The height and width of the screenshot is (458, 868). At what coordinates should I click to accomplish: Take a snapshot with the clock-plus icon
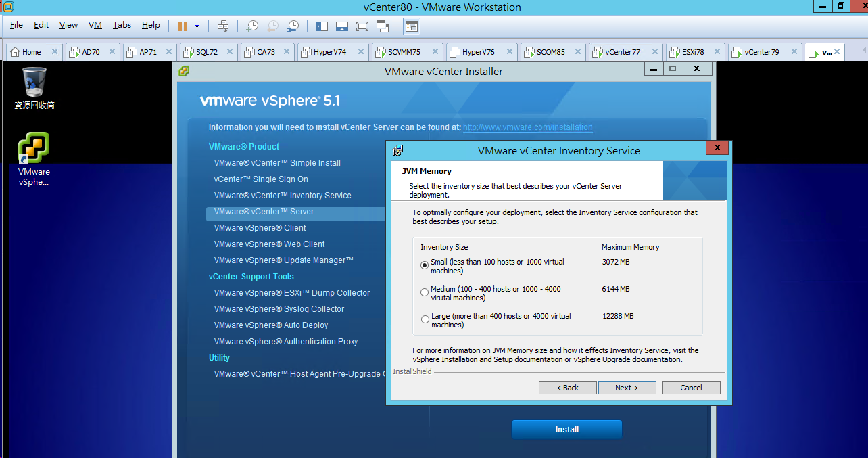coord(251,26)
